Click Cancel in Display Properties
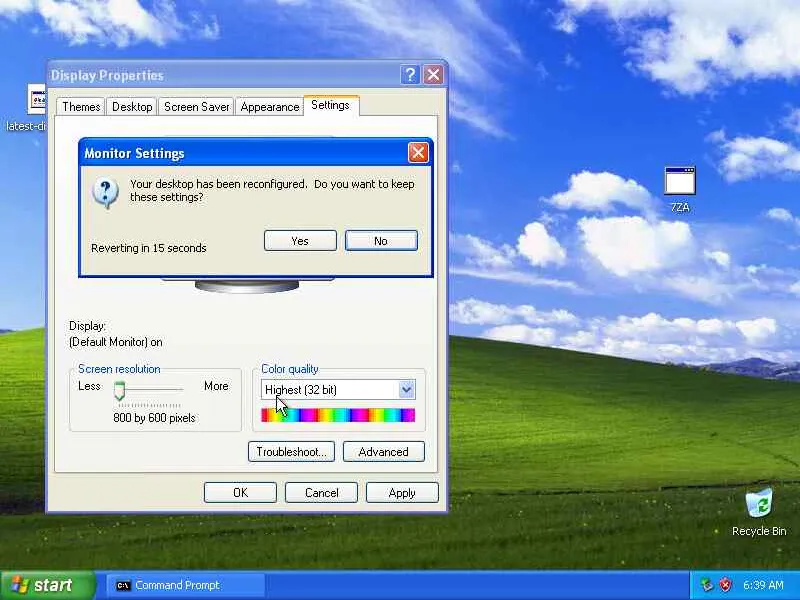The image size is (800, 600). pos(321,492)
